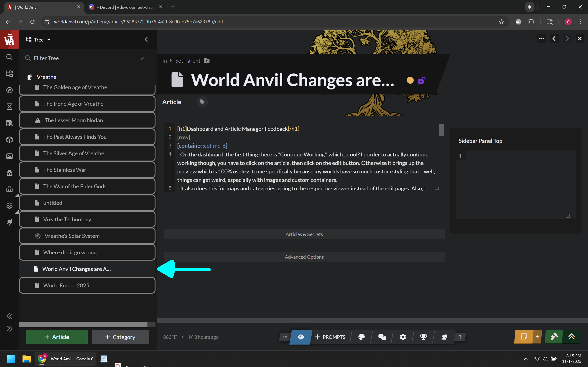
Task: Toggle the blue eye preview button
Action: point(301,337)
